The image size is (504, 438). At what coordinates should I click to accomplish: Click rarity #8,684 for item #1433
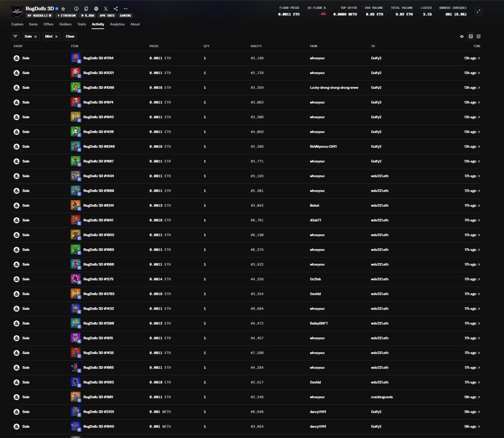pos(257,309)
